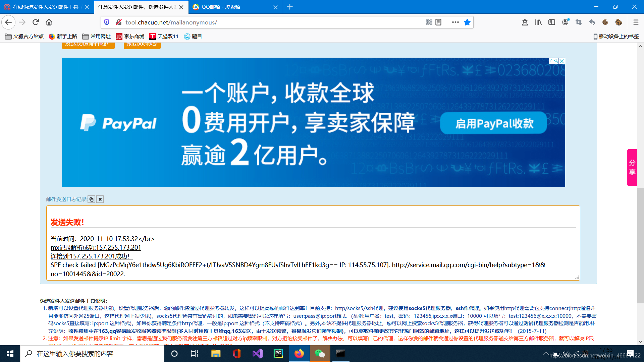Open the Library toolbar icon
The height and width of the screenshot is (362, 644).
click(538, 22)
